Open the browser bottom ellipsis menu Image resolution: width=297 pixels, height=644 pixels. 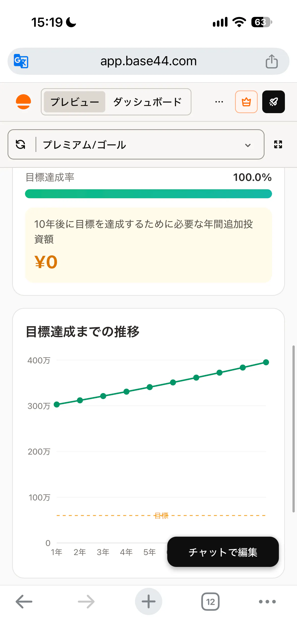click(x=267, y=601)
